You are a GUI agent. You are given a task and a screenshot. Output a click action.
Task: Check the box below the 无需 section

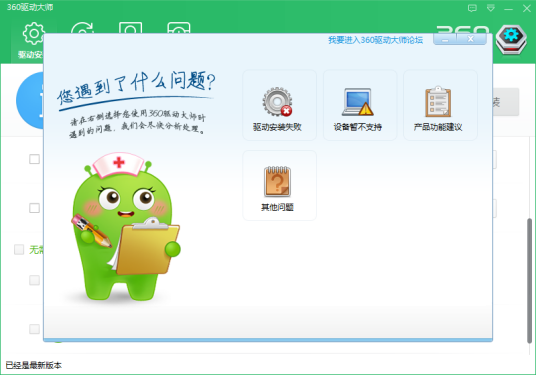[x=34, y=280]
